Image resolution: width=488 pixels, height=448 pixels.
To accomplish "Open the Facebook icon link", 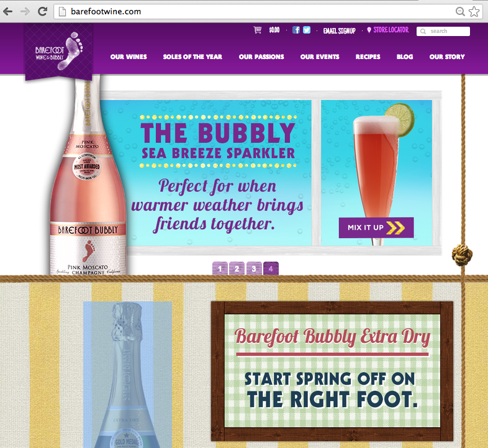I will (x=296, y=30).
